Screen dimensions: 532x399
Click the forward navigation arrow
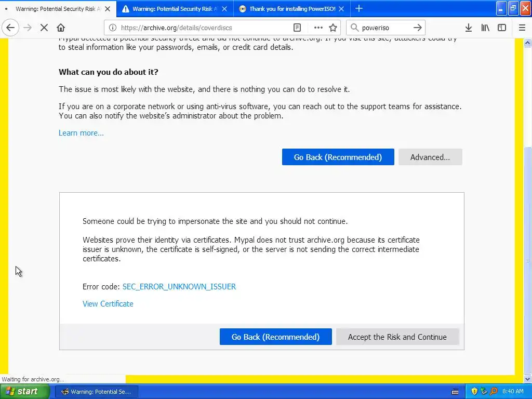coord(28,28)
